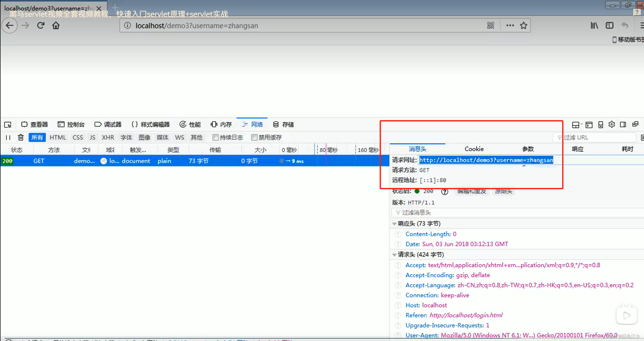Click help icon beside Accept-Encoding header
This screenshot has width=644, height=341.
coord(398,275)
